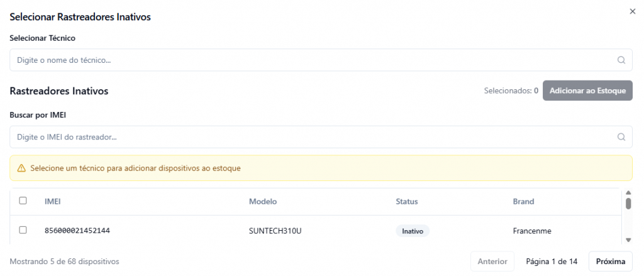Focus the 'Digite o IMEI do rastreador' field

coord(321,137)
